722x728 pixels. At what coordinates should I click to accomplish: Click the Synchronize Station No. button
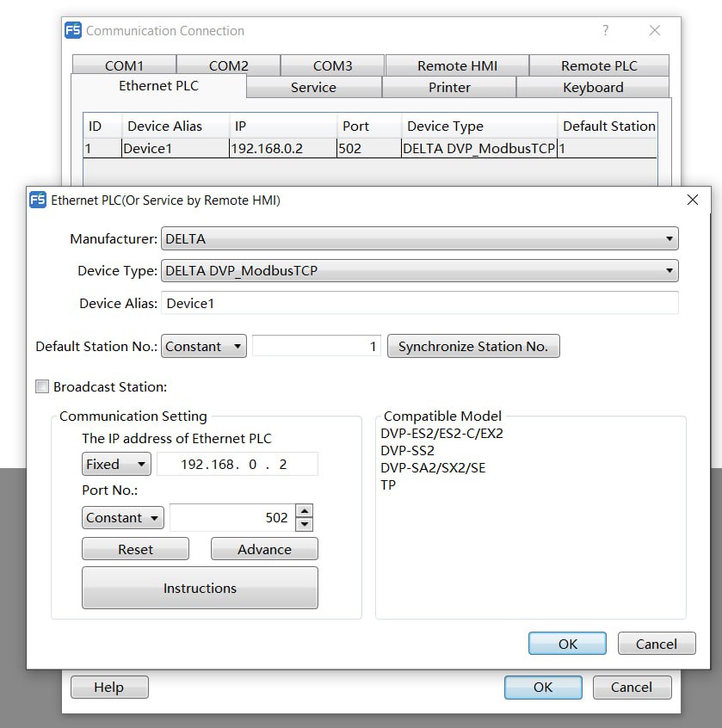point(473,346)
